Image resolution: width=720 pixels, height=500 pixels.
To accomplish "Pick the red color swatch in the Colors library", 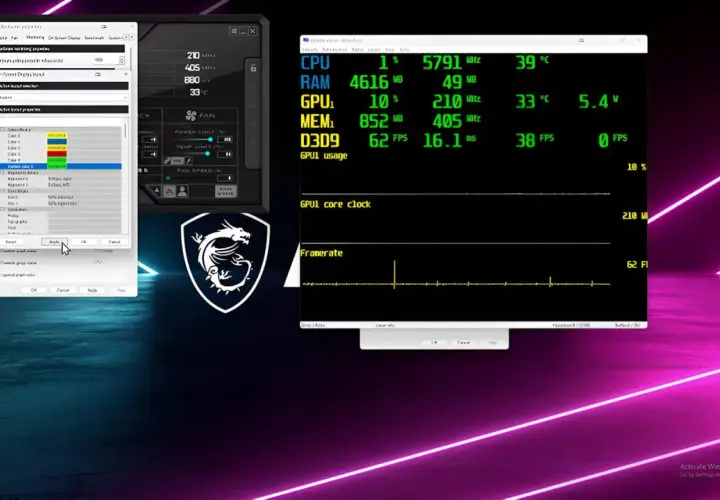I will (x=57, y=154).
